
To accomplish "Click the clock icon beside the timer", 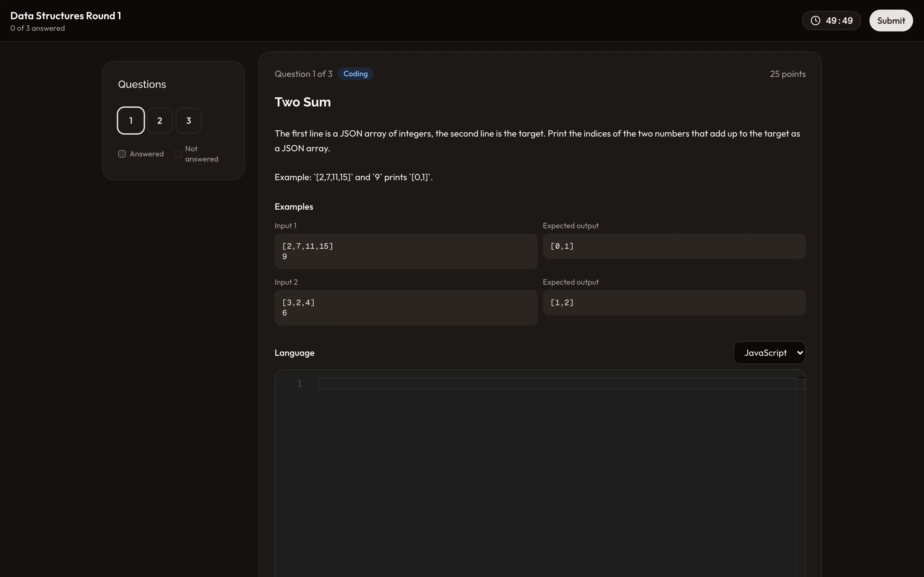I will point(815,21).
